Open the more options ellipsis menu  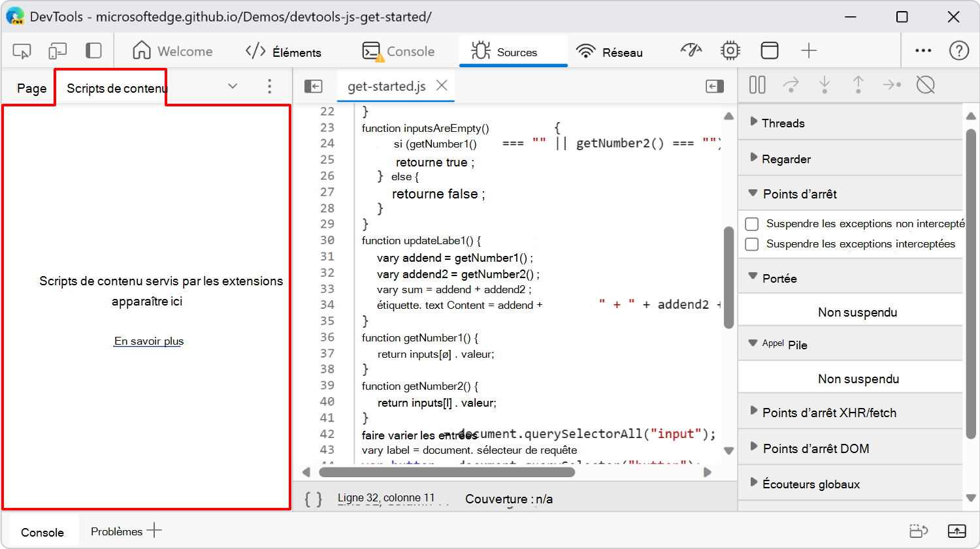tap(923, 50)
